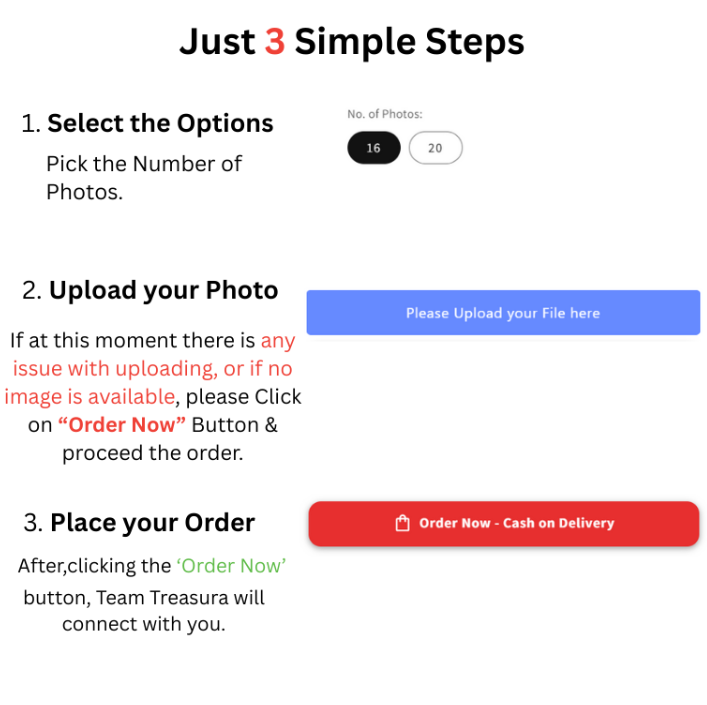707x705 pixels.
Task: Click the Upload your Photo heading
Action: [163, 290]
